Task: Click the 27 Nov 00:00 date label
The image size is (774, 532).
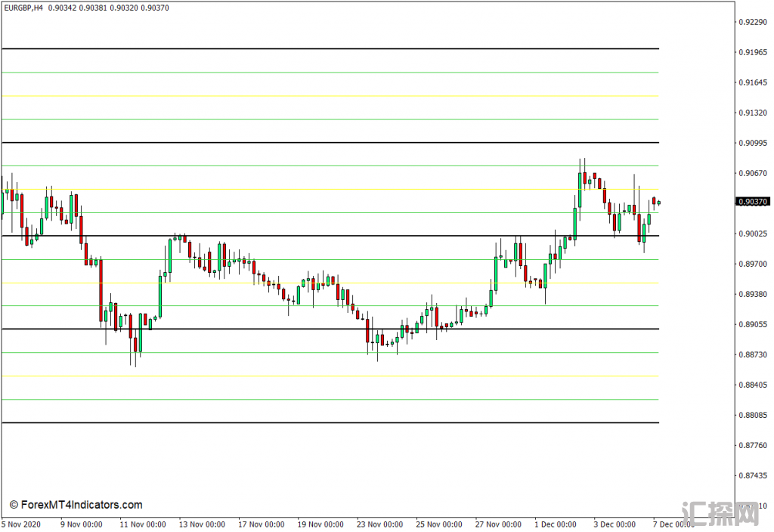Action: pos(499,524)
